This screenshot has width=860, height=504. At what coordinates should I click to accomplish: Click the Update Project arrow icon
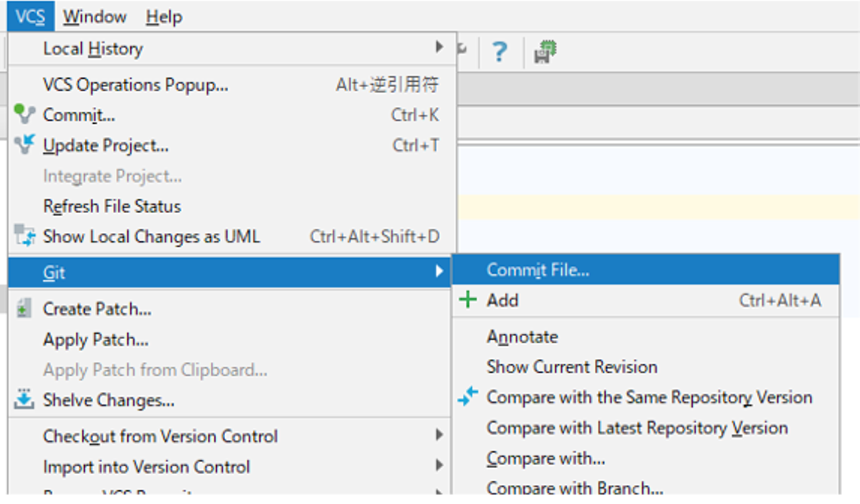click(24, 144)
